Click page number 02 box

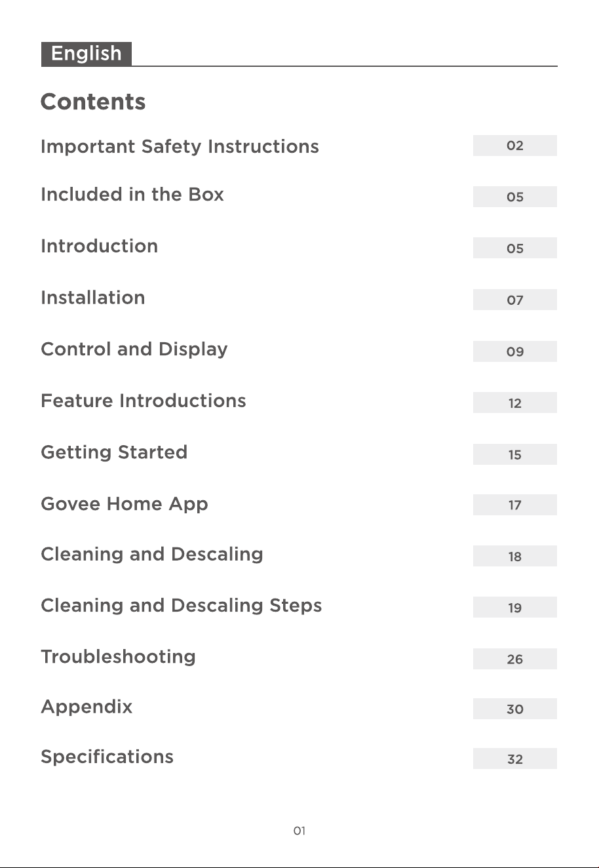coord(515,146)
